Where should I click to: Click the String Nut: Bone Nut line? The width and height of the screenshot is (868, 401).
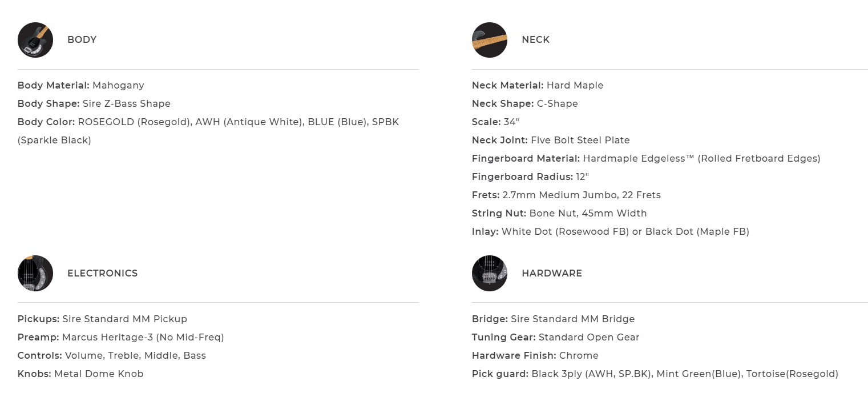point(559,214)
